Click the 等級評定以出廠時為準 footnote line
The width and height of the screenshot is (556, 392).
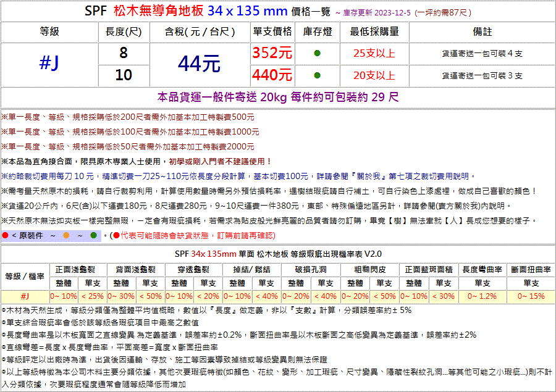(164, 360)
